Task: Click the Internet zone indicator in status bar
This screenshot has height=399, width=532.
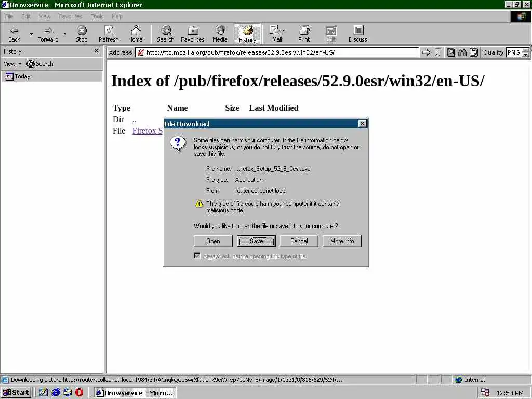Action: (470, 380)
